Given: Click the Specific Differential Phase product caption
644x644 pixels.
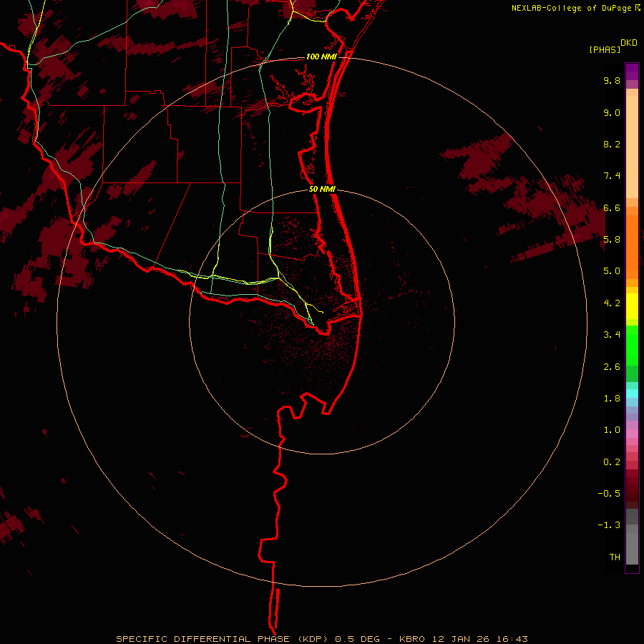Looking at the screenshot, I should point(322,639).
